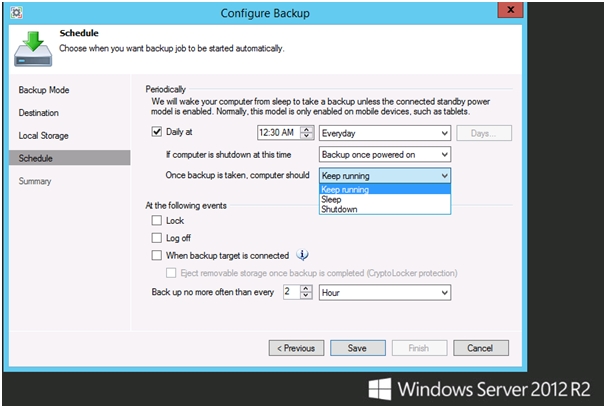Click the Save button
The height and width of the screenshot is (408, 606).
tap(357, 348)
